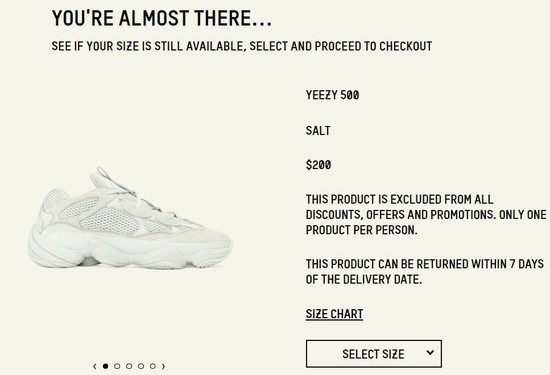Click the $200 price text

point(318,165)
